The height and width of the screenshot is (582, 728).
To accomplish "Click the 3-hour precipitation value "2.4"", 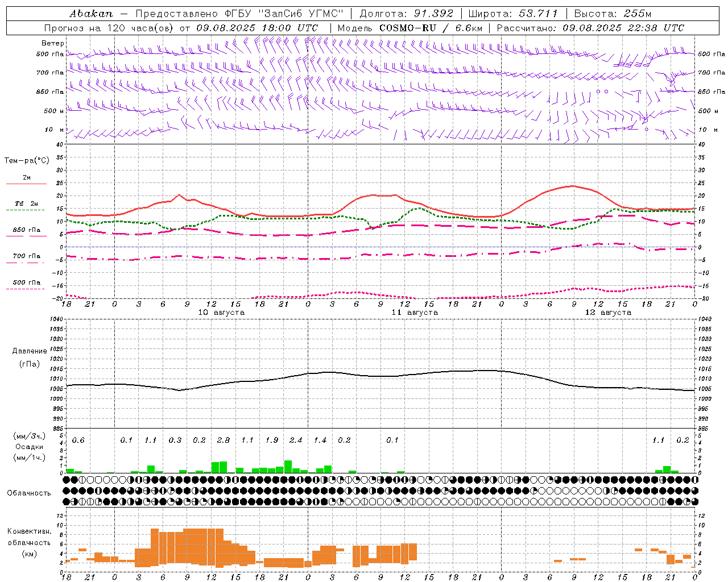I will pos(296,440).
